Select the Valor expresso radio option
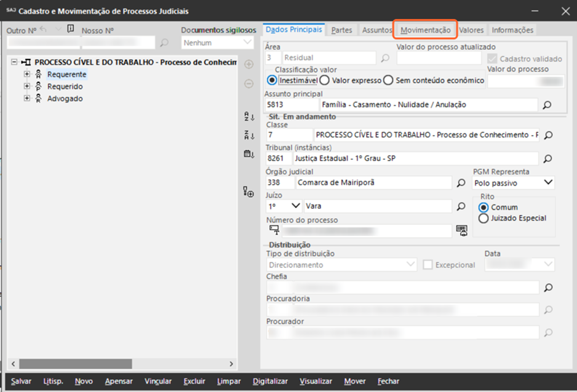The height and width of the screenshot is (392, 577). coord(324,80)
